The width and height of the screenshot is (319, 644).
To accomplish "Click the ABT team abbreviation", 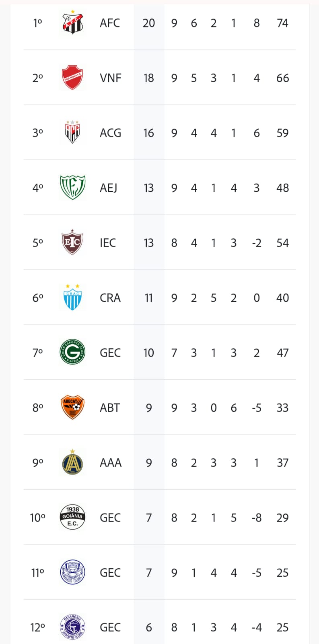I will point(110,408).
